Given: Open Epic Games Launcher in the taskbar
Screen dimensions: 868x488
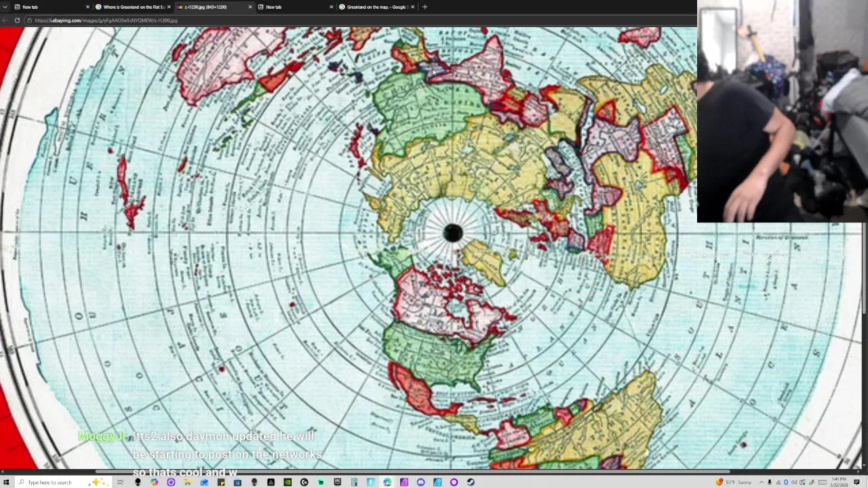Looking at the screenshot, I should pyautogui.click(x=337, y=482).
